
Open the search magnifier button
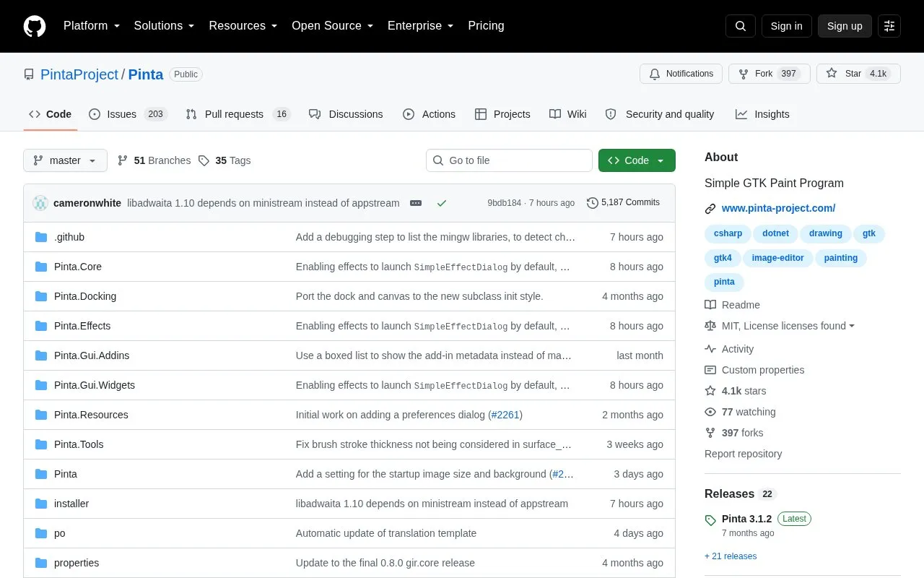coord(741,26)
